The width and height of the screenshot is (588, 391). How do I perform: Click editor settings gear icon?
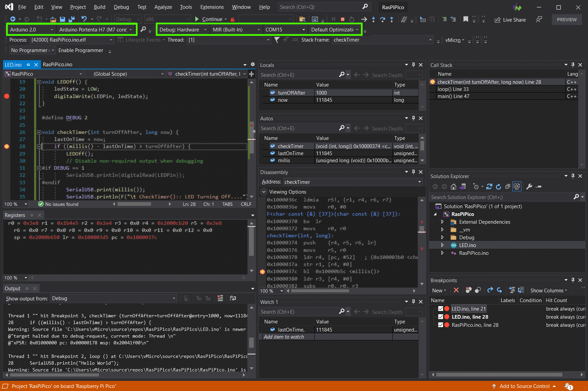(252, 64)
